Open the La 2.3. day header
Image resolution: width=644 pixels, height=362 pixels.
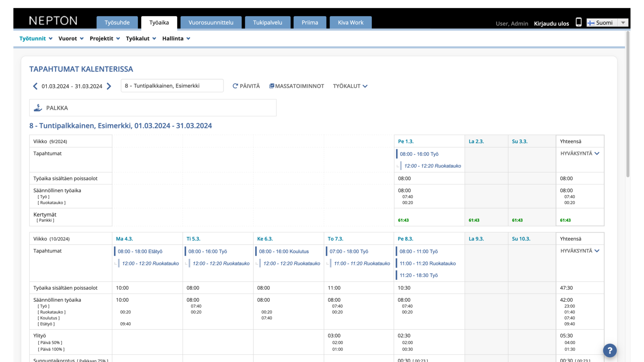[x=476, y=141]
